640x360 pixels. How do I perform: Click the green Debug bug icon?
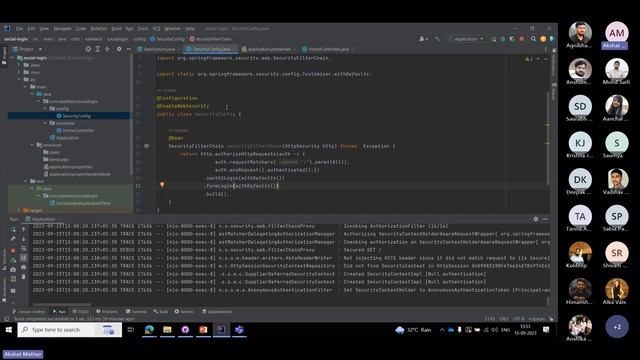pos(503,39)
